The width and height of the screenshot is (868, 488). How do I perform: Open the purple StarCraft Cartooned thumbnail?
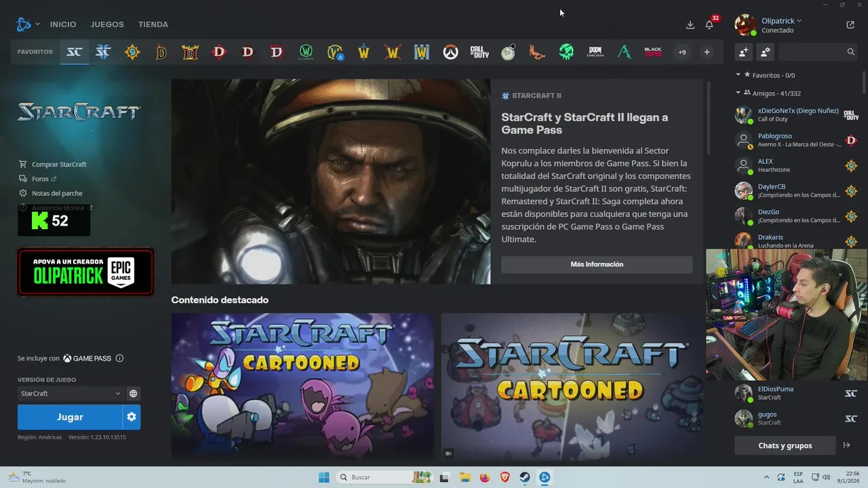coord(302,387)
